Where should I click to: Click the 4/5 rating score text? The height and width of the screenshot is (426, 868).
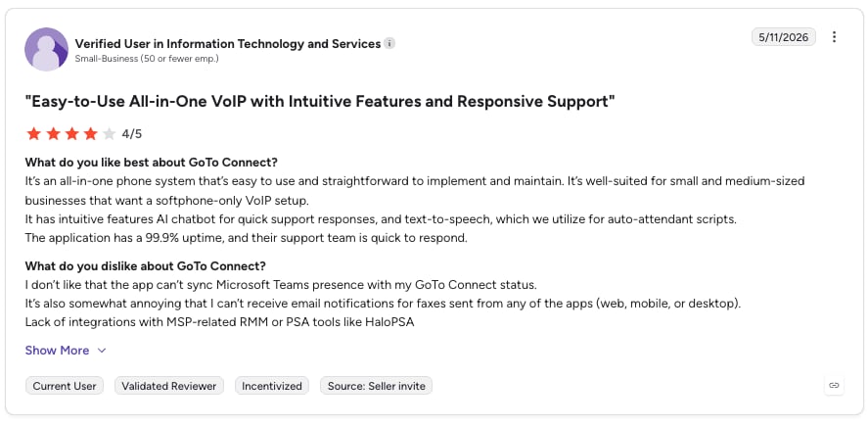point(132,134)
